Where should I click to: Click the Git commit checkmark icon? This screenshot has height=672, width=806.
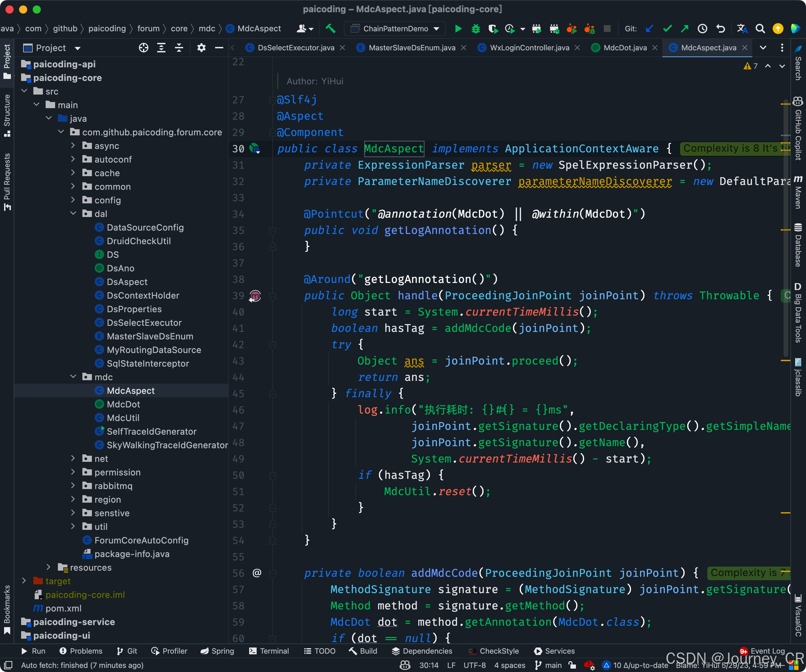[667, 29]
